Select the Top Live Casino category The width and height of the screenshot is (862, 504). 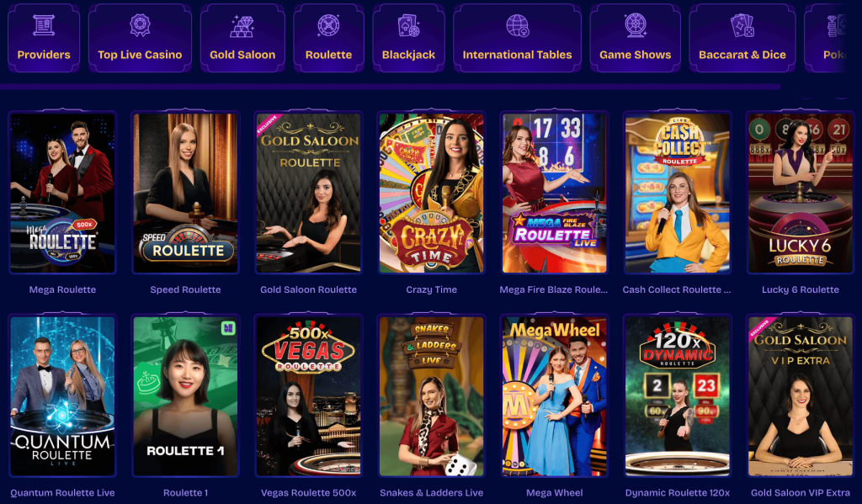(140, 38)
